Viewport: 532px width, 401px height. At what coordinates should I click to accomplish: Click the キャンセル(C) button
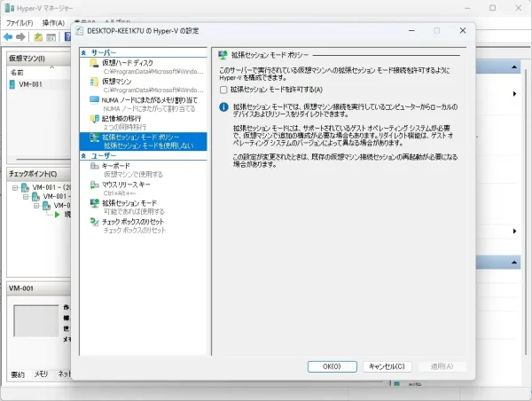click(x=387, y=366)
